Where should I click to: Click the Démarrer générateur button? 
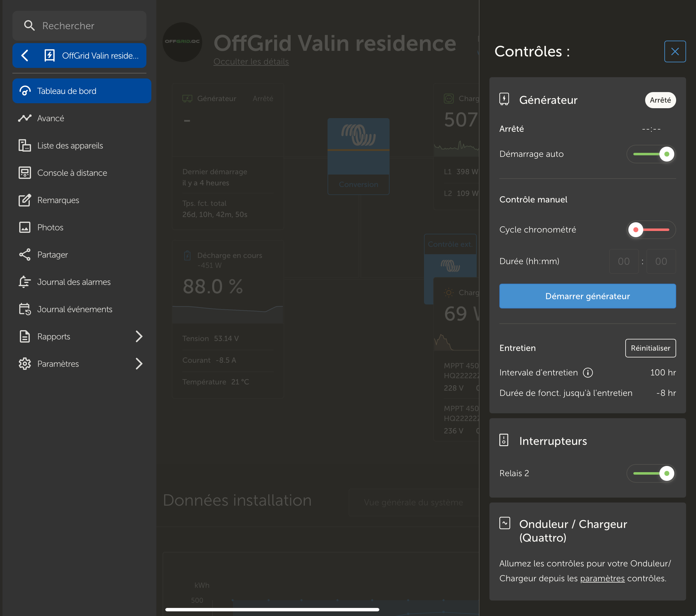587,296
